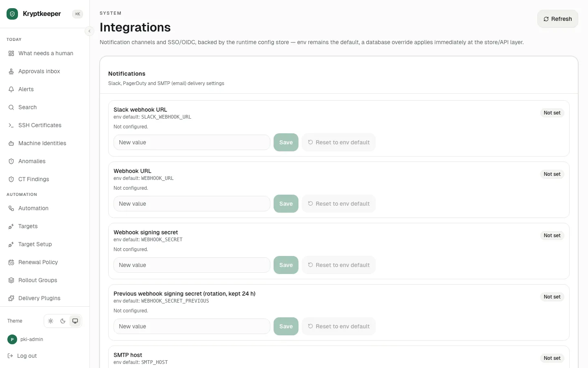Click the Renewal Policy calendar icon
Screen dimensions: 588x368
point(11,263)
